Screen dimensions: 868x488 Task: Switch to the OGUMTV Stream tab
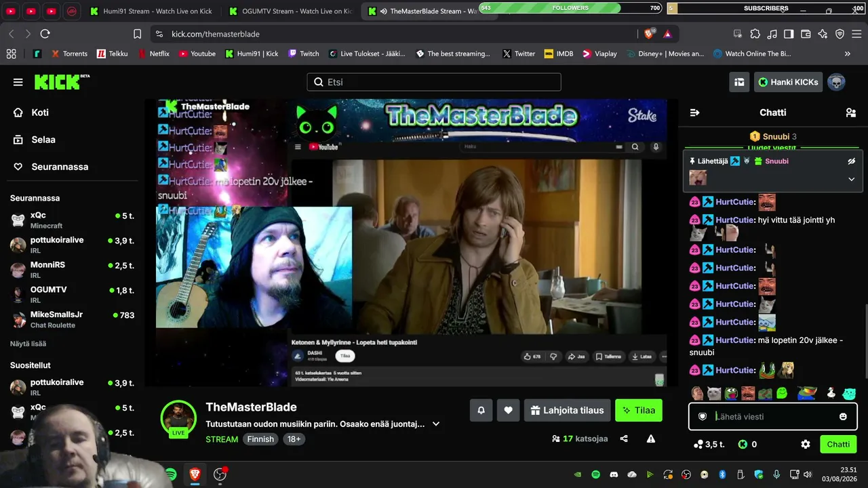tap(291, 12)
